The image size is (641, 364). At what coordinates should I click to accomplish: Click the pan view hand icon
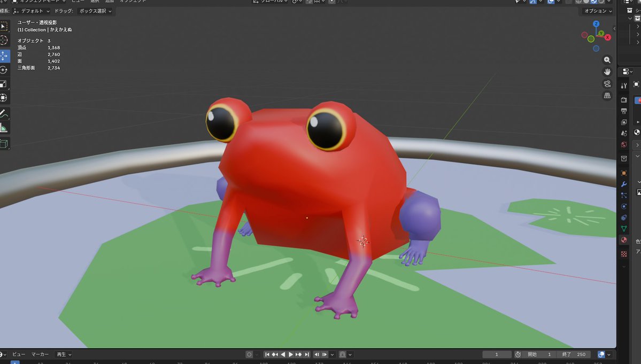(607, 72)
